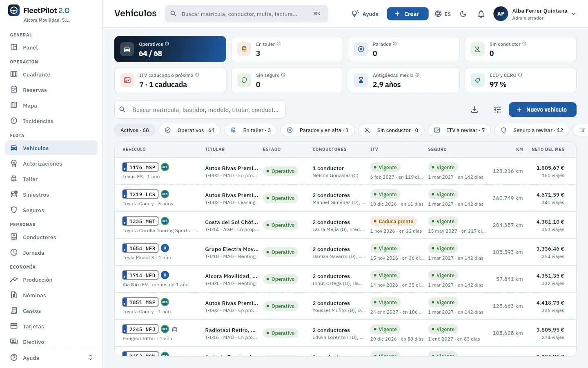The height and width of the screenshot is (368, 588).
Task: Open language selector ES globe
Action: (443, 14)
